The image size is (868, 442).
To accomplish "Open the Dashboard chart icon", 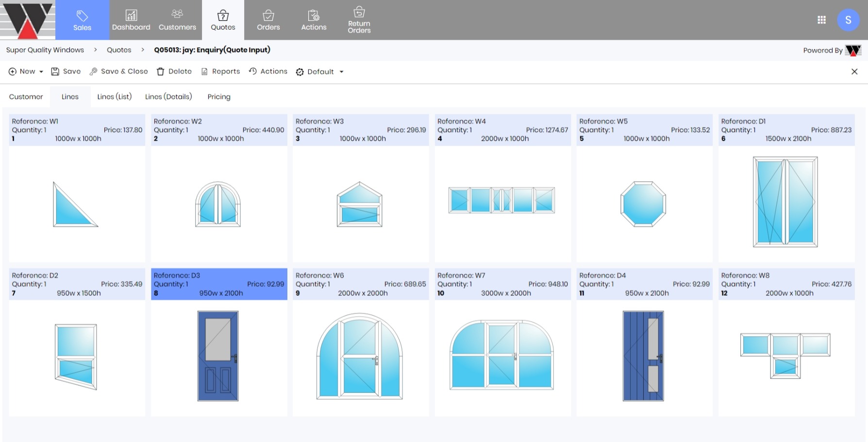I will click(x=131, y=16).
